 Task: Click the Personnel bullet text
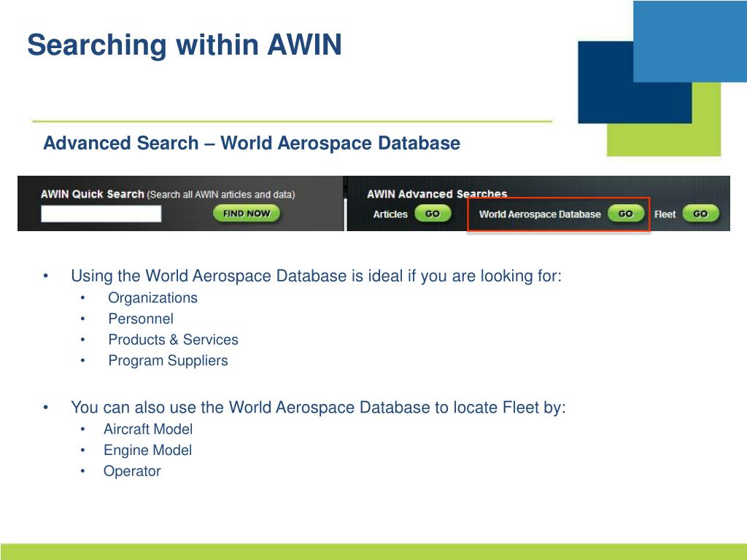pyautogui.click(x=141, y=319)
